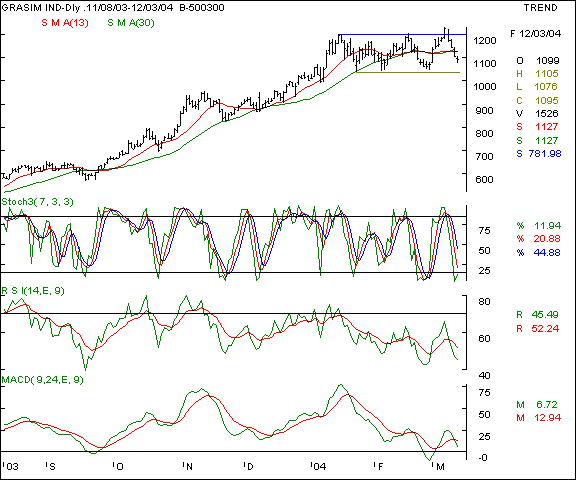This screenshot has height=480, width=576.
Task: Click the chart title GRASIM IND-Dly
Action: [x=40, y=8]
